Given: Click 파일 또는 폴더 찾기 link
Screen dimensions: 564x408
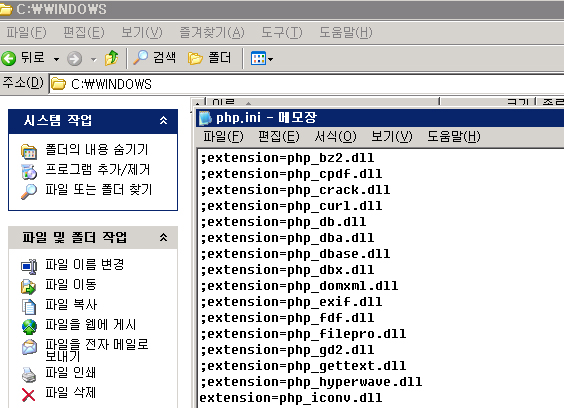Looking at the screenshot, I should click(x=99, y=190).
